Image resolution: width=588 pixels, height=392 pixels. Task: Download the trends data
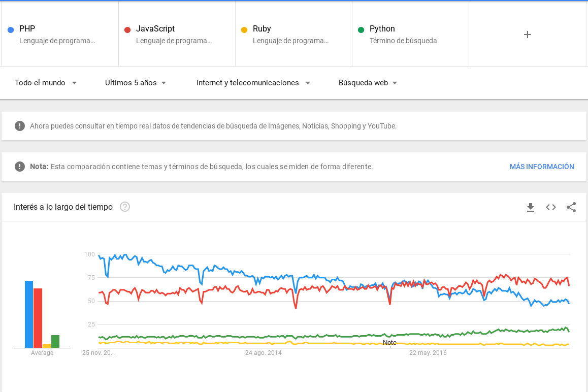530,207
